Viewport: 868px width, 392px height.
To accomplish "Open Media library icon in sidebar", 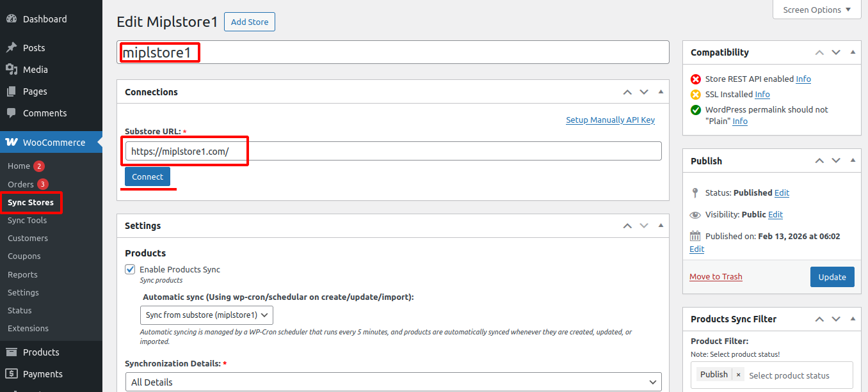I will 12,70.
